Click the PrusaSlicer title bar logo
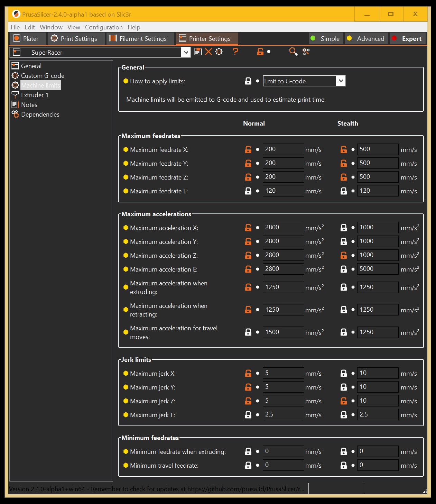Screen dimensions: 436x504 coord(16,14)
